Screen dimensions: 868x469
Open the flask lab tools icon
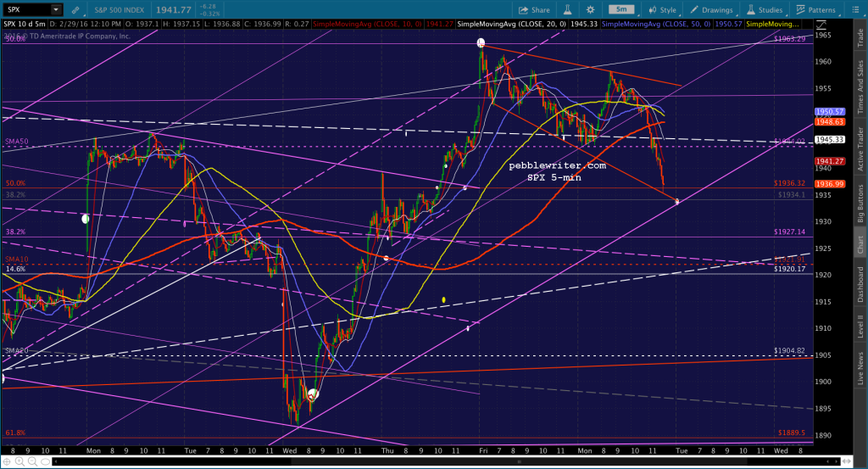click(x=567, y=10)
